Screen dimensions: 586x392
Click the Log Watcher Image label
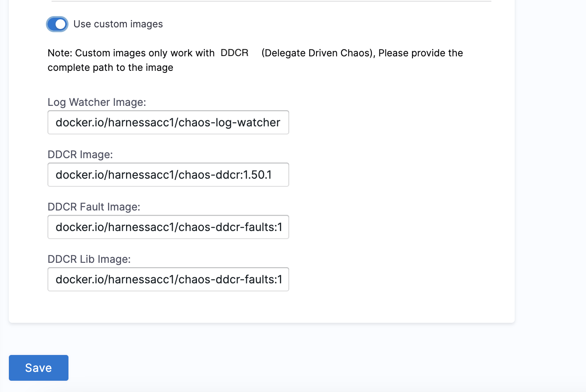(97, 102)
